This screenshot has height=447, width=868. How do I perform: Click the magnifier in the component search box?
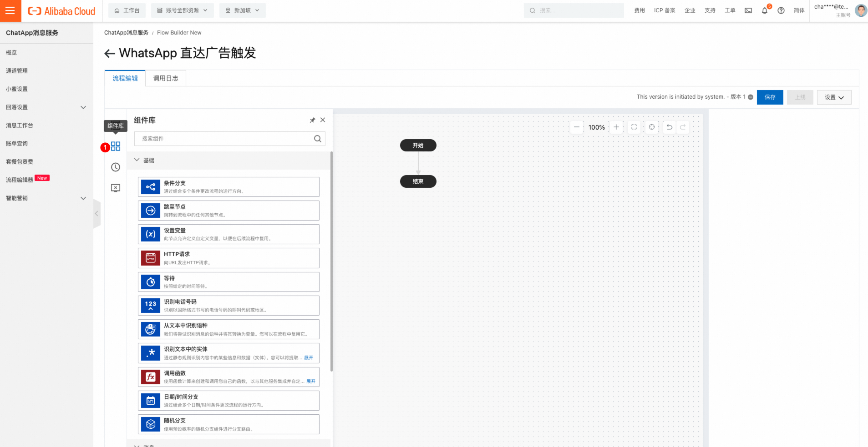[318, 139]
